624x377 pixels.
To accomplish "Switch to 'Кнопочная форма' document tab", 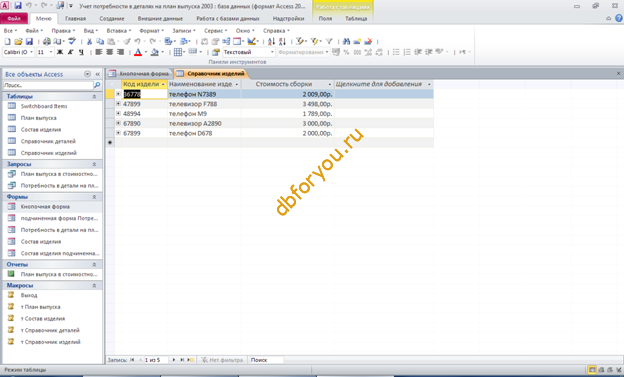I will (140, 74).
